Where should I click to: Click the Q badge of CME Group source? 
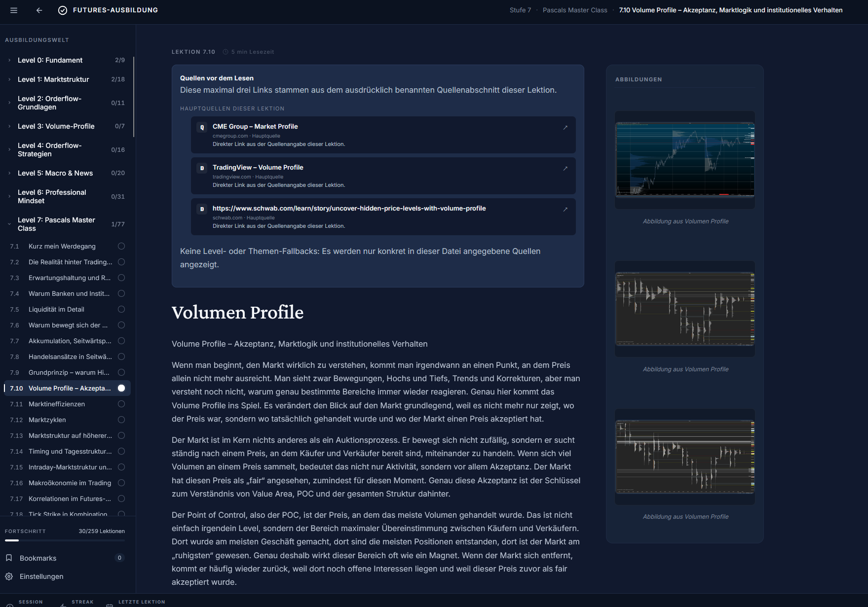coord(202,127)
